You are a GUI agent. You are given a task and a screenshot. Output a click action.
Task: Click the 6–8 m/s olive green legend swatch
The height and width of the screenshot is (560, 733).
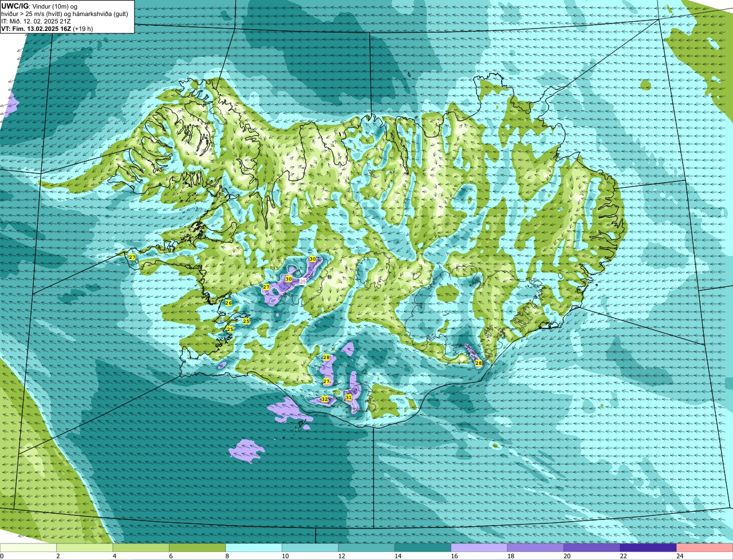point(198,547)
